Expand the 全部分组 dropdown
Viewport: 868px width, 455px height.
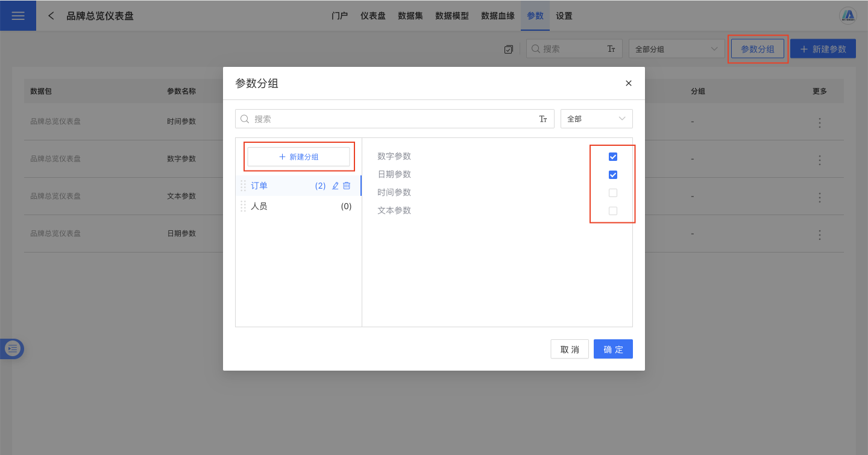676,49
